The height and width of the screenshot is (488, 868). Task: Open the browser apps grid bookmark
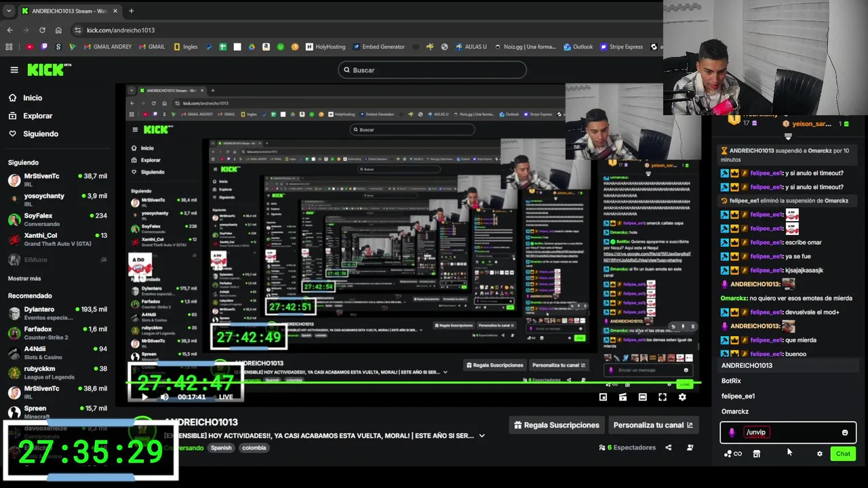9,47
